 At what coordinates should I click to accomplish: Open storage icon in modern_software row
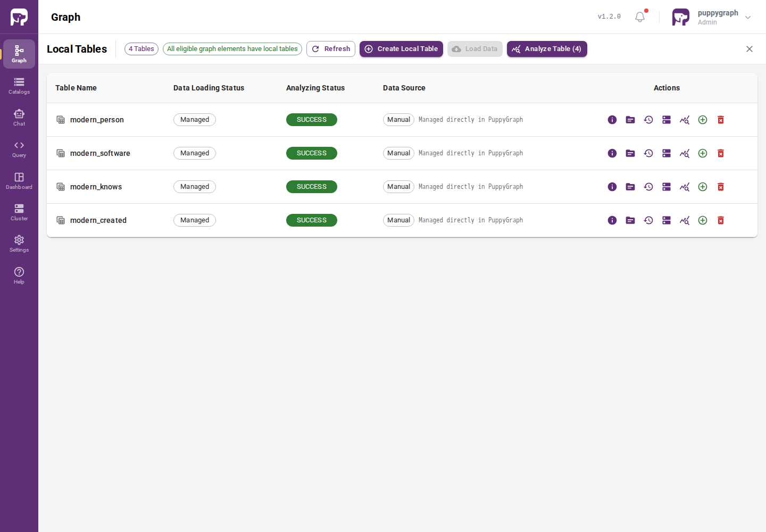[x=667, y=153]
